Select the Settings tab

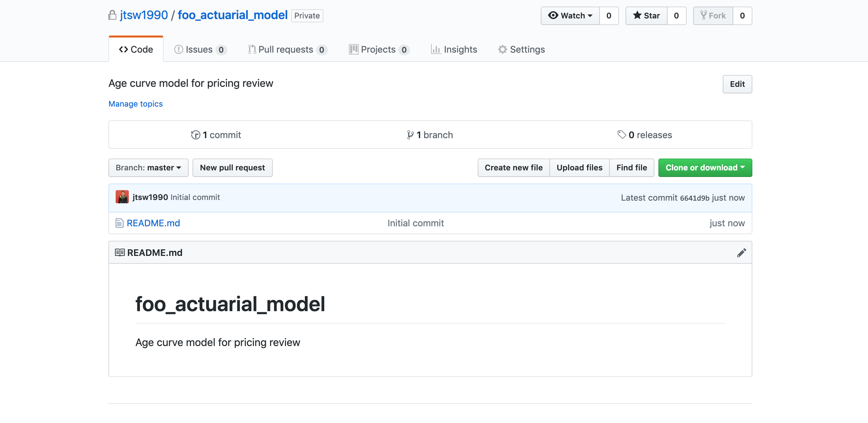click(521, 49)
